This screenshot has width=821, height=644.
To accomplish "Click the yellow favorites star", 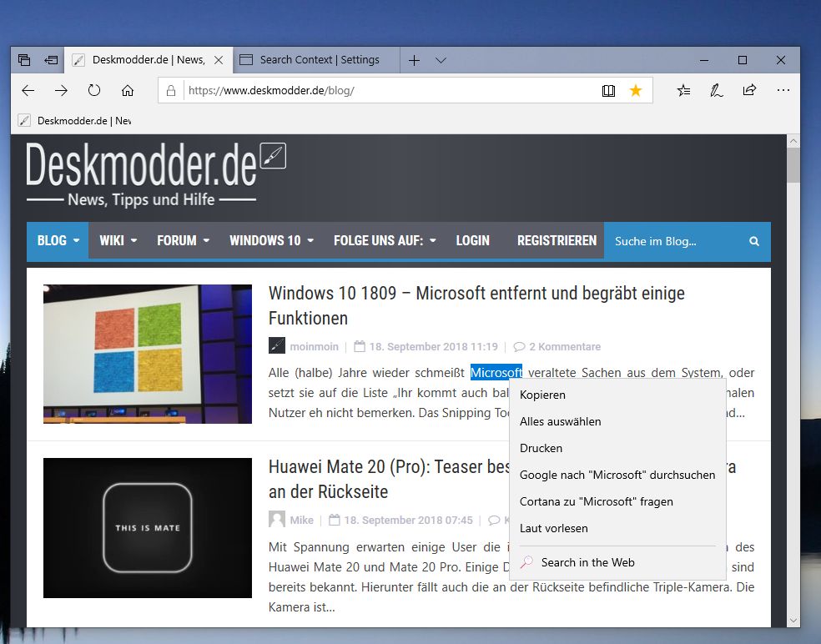I will (636, 91).
